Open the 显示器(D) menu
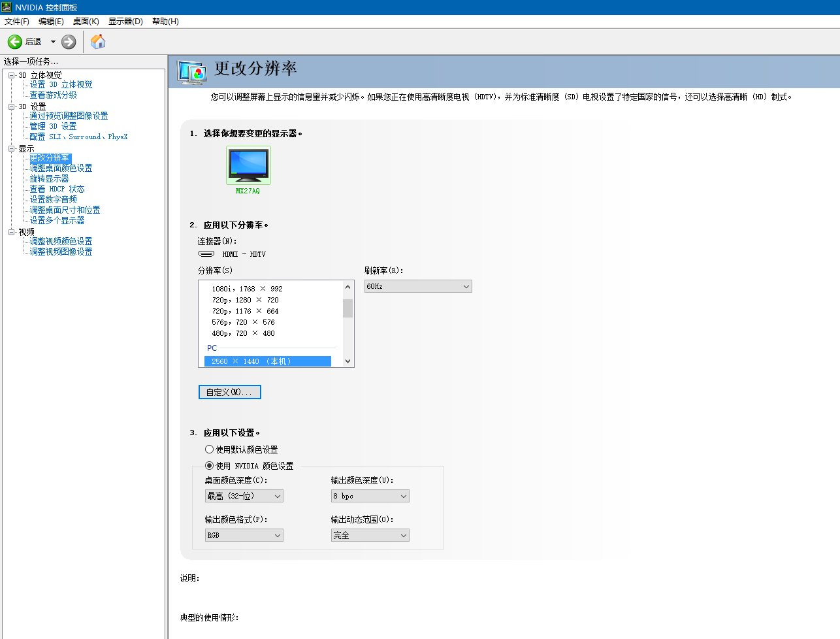The height and width of the screenshot is (639, 840). click(125, 22)
